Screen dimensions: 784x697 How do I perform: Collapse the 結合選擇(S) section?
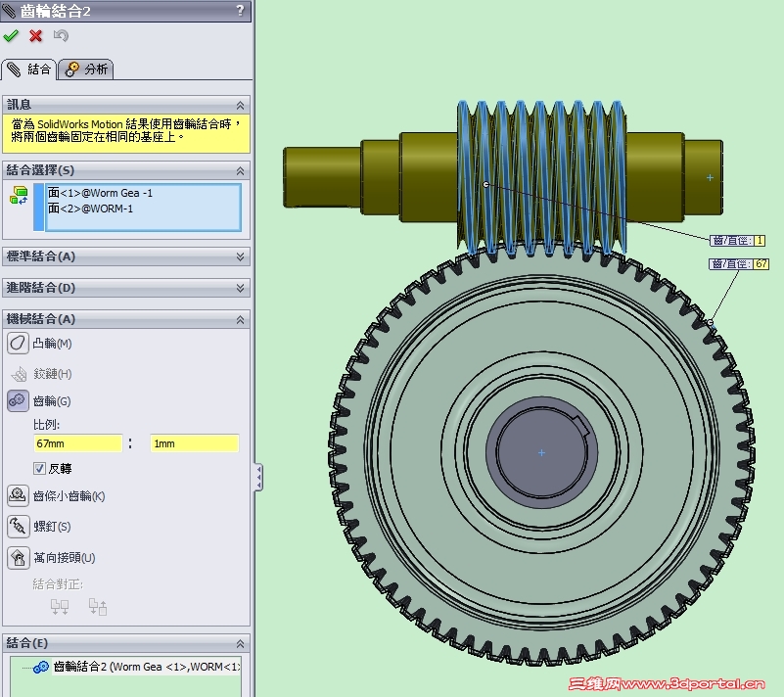(x=240, y=171)
